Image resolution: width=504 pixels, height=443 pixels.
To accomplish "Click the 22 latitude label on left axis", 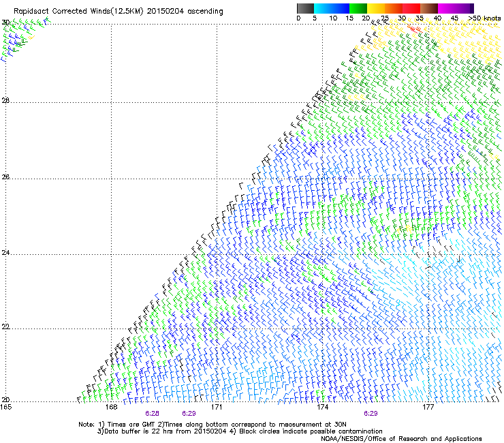I will (5, 326).
